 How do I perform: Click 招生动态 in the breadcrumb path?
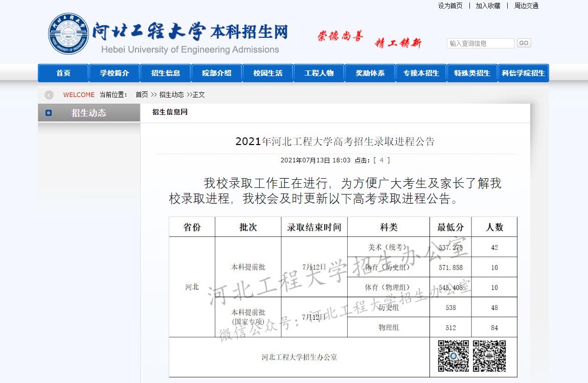pos(171,94)
